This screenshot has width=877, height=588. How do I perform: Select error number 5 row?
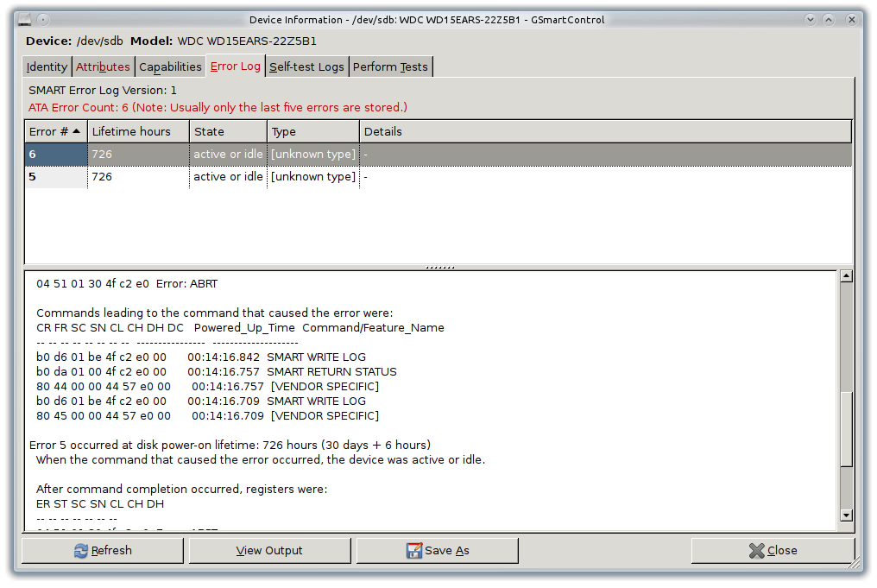tap(438, 177)
